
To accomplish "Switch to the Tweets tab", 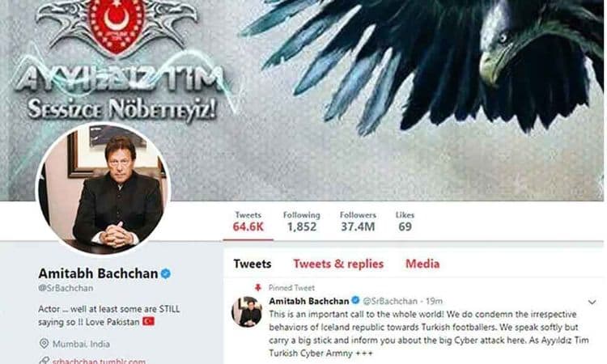I will (252, 264).
